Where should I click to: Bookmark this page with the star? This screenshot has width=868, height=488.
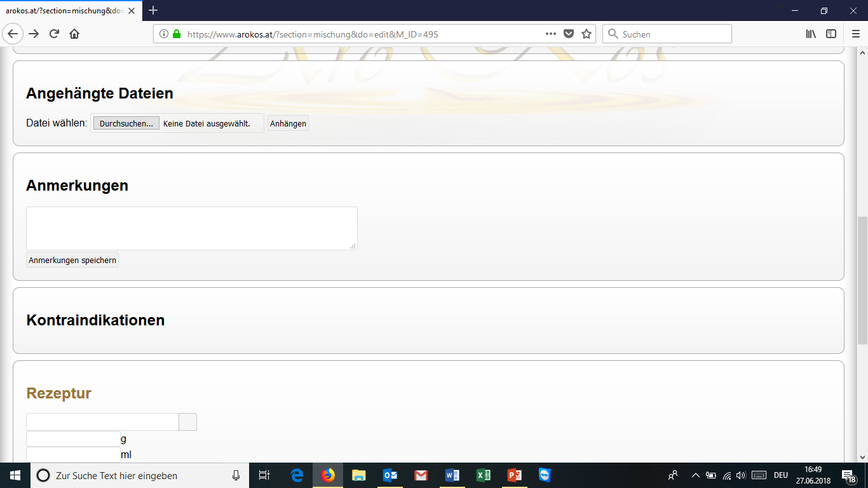point(586,34)
